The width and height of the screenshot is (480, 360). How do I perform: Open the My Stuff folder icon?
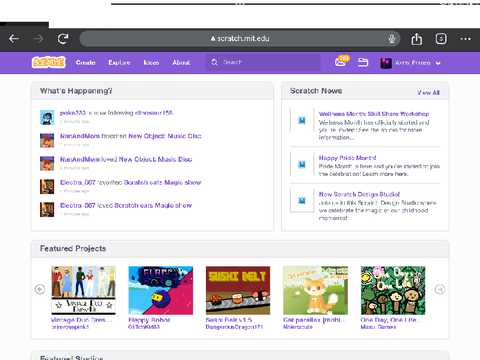[363, 62]
